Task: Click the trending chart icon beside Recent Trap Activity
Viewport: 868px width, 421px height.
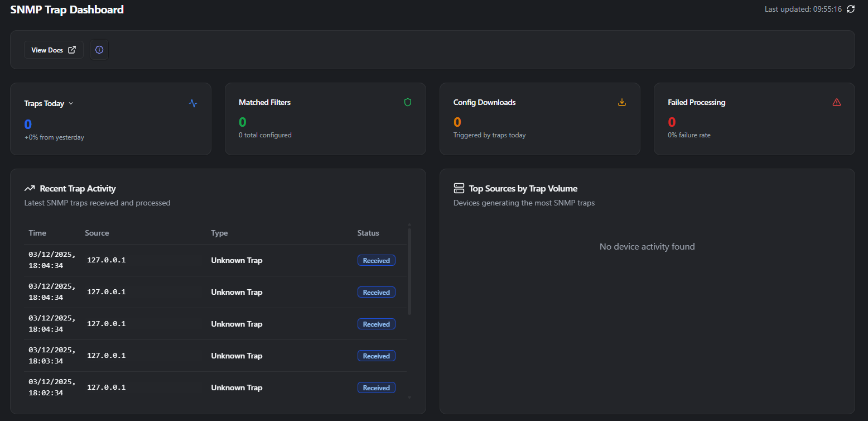Action: click(x=30, y=188)
